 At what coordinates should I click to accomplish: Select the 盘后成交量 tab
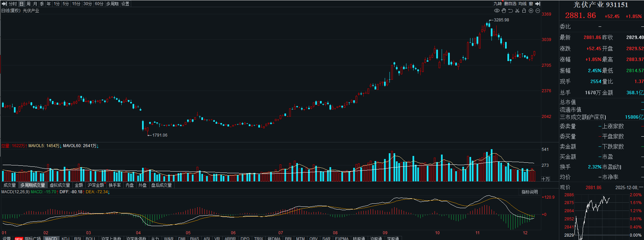click(x=162, y=185)
